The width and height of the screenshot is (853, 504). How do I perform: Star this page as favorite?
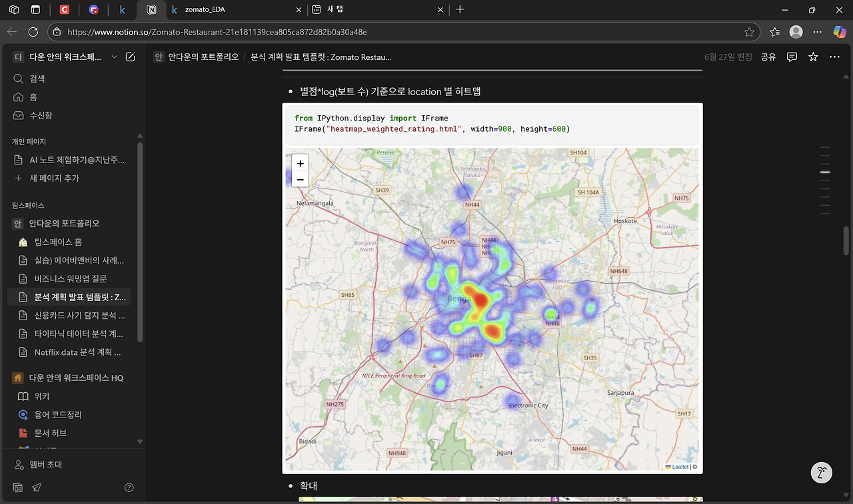(813, 57)
